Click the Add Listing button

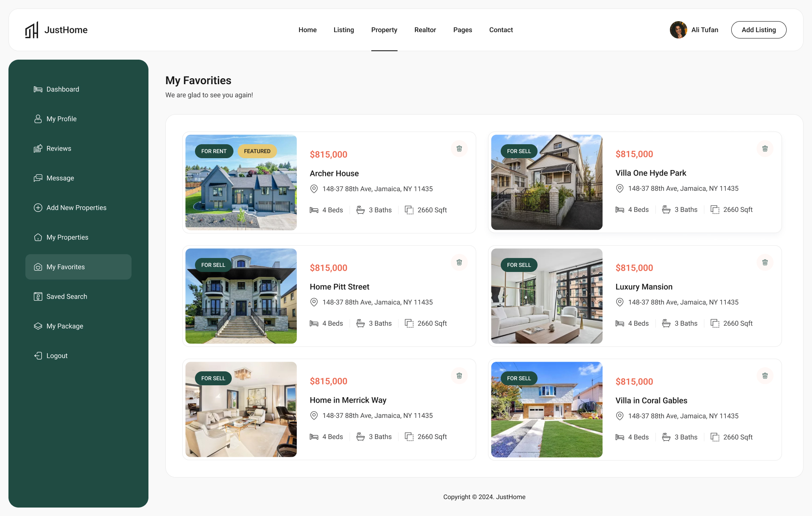pos(759,30)
